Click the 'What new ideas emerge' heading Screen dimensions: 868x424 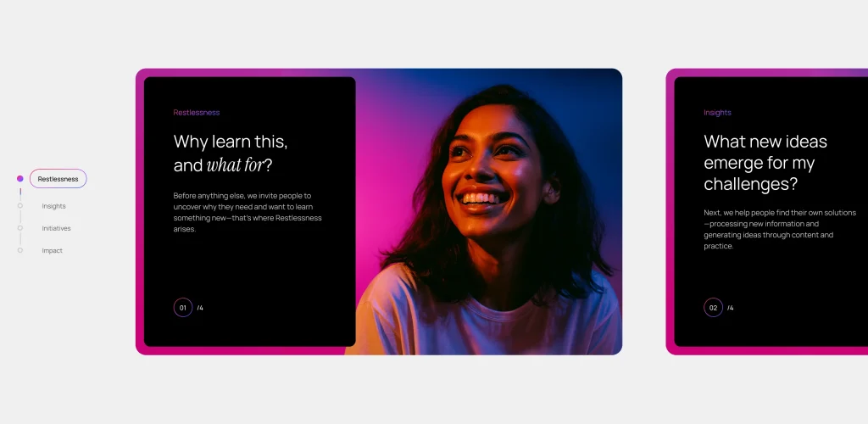pyautogui.click(x=765, y=162)
